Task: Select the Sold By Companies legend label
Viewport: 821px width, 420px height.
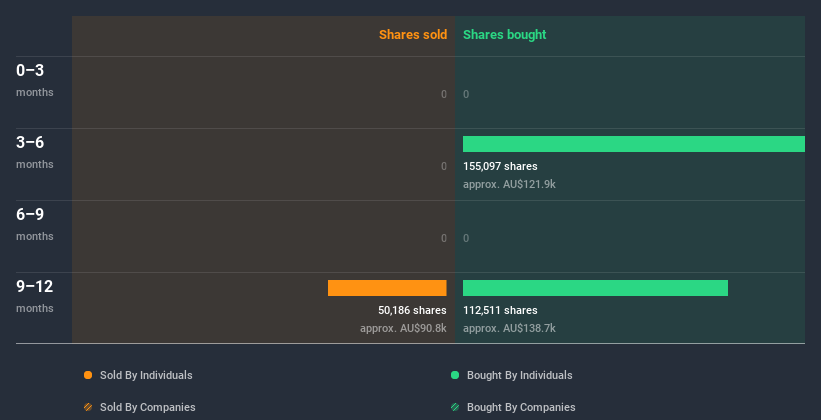Action: pyautogui.click(x=148, y=407)
